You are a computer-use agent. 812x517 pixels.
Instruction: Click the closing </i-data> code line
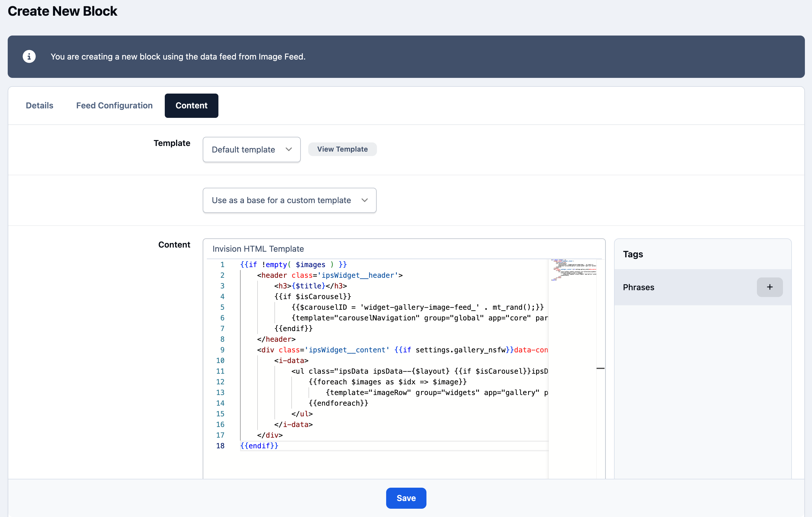[x=293, y=424]
